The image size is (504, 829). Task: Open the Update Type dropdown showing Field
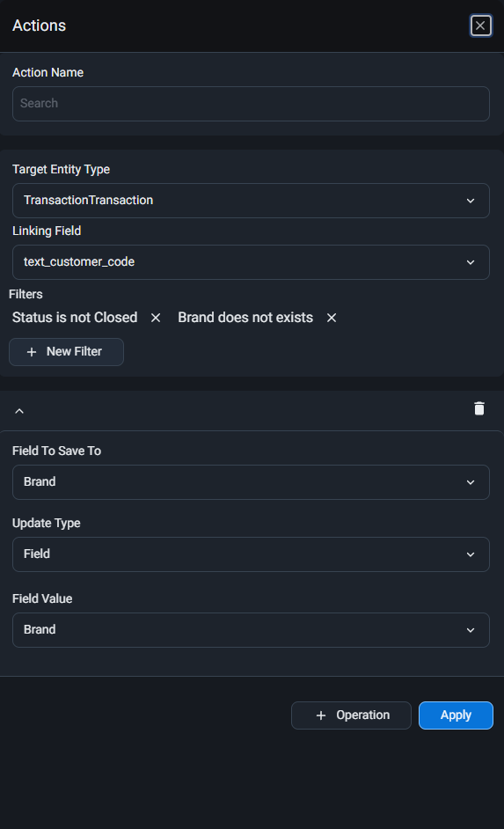point(251,554)
